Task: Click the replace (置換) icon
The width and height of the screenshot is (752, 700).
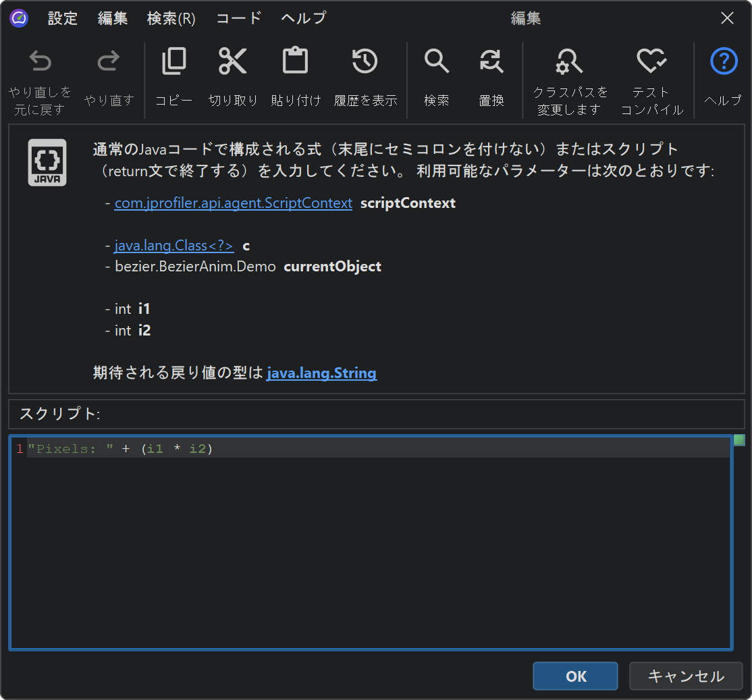Action: pyautogui.click(x=491, y=62)
